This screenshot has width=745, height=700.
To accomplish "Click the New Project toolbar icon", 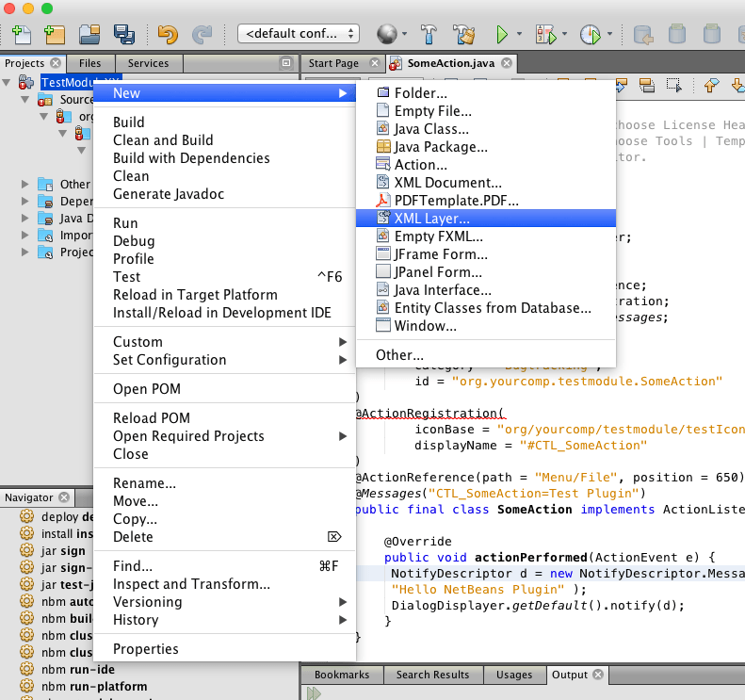I will 54,34.
